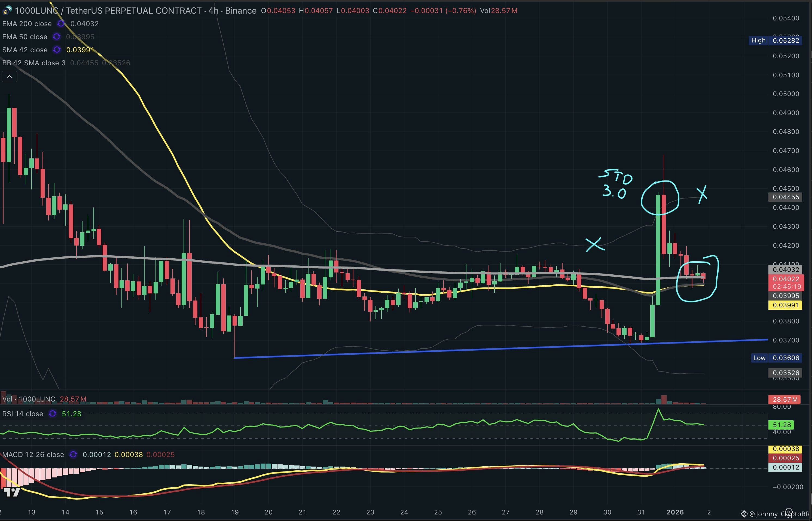Click the MACD indicator status icon
Image resolution: width=812 pixels, height=521 pixels.
click(73, 454)
